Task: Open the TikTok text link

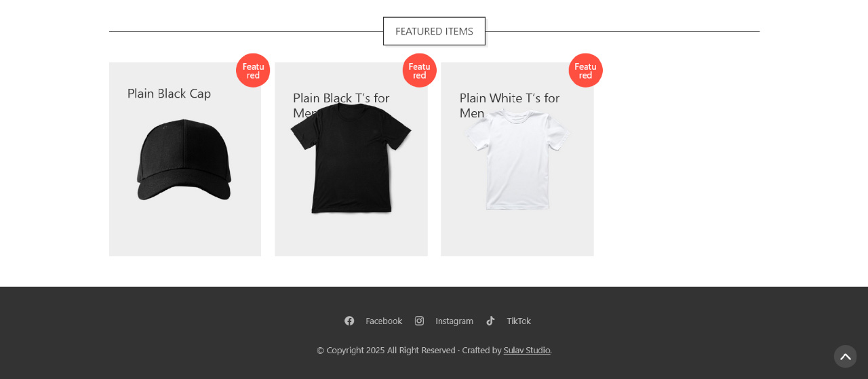Action: pyautogui.click(x=519, y=321)
